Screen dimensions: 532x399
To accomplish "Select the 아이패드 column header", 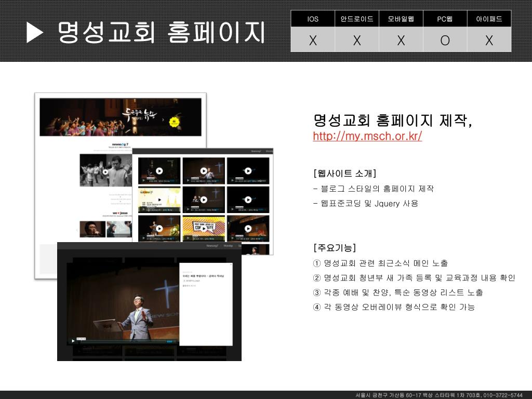I will 489,19.
